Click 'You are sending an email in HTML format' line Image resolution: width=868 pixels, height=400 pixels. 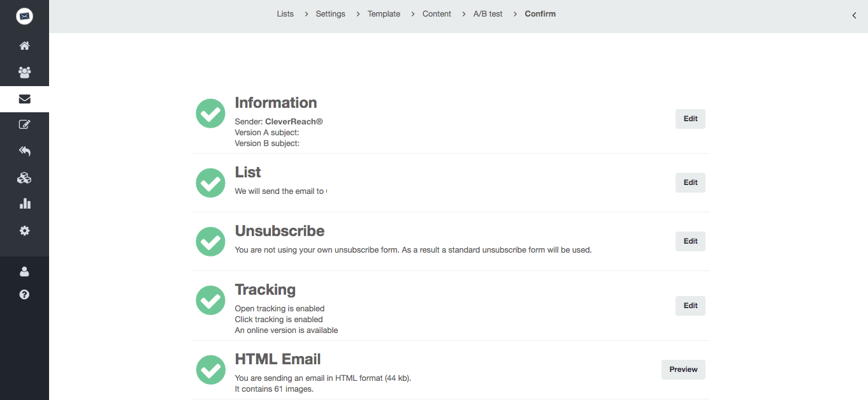coord(323,378)
